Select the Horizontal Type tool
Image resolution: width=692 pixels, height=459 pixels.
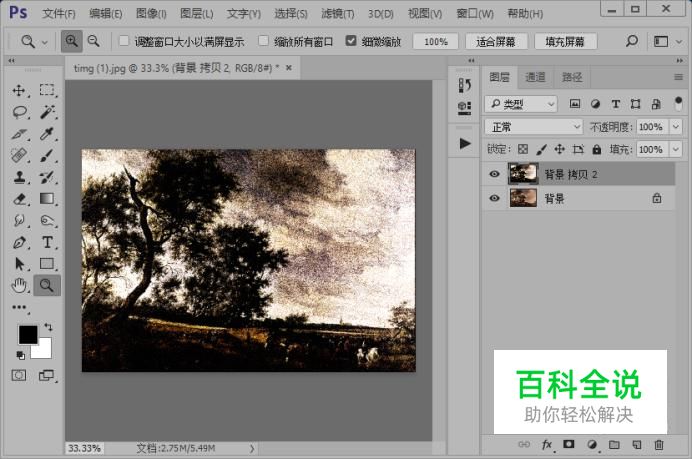click(47, 242)
